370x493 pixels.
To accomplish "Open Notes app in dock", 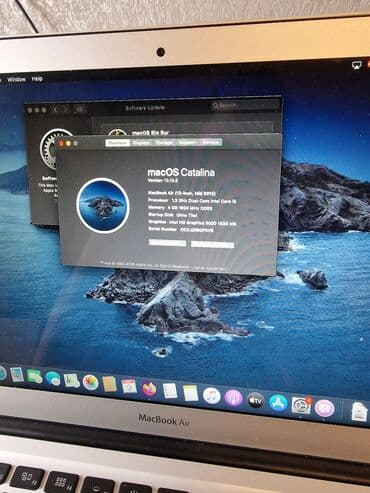I will point(191,393).
